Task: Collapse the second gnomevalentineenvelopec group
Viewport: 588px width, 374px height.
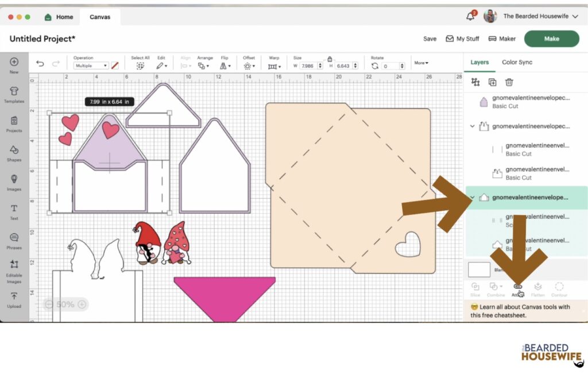Action: [473, 126]
